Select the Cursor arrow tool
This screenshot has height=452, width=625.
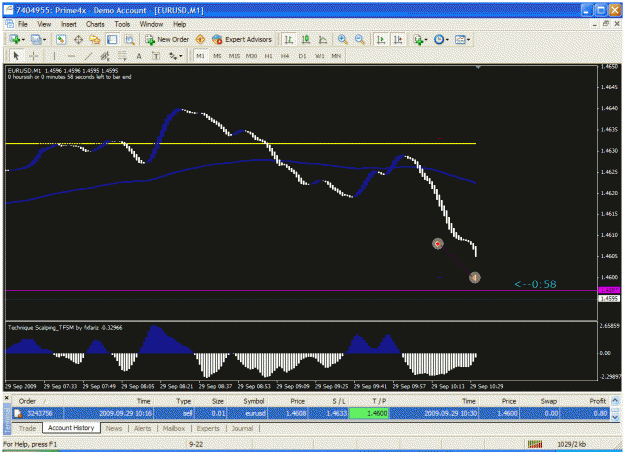(16, 56)
